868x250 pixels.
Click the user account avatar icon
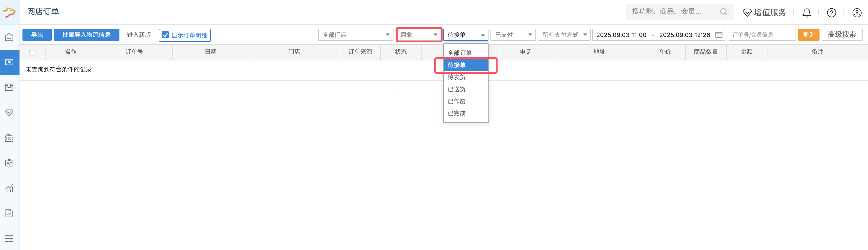[856, 13]
